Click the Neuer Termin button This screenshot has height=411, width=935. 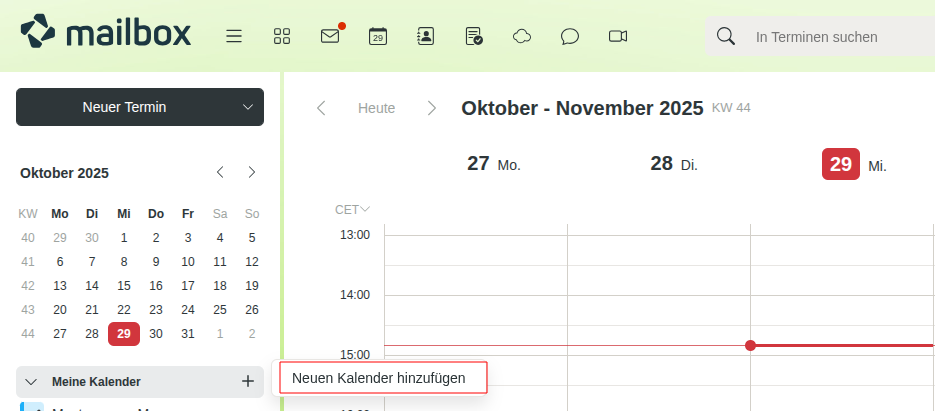124,107
